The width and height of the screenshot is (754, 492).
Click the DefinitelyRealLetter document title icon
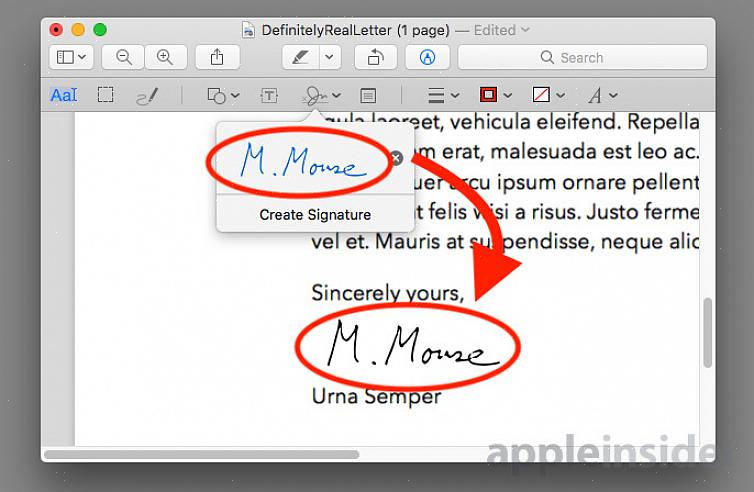coord(249,30)
